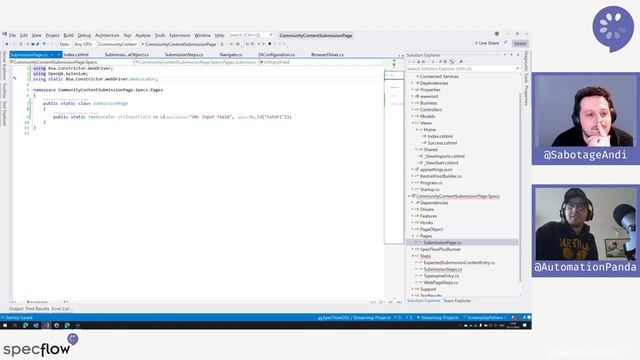
Task: Click the Search Solution Explorer field
Action: tap(462, 69)
